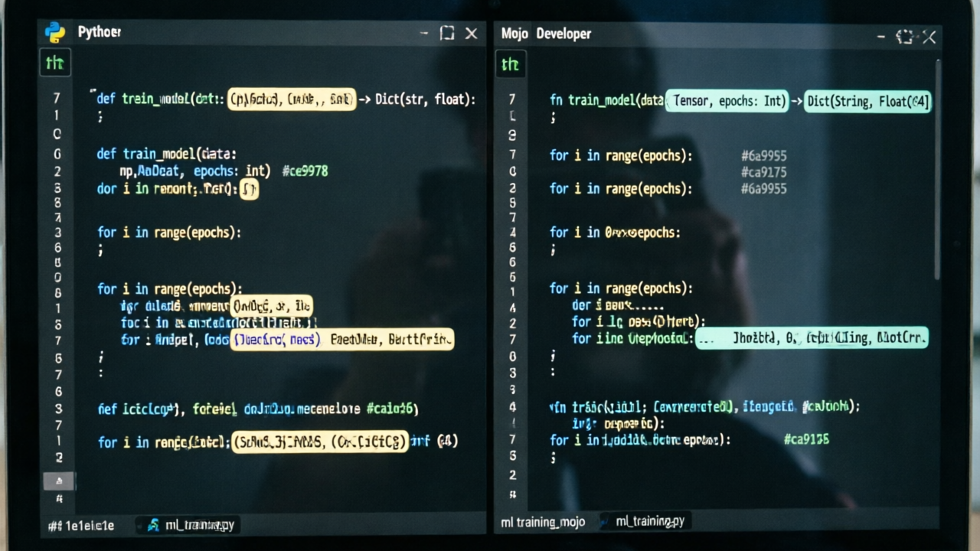The height and width of the screenshot is (551, 980).
Task: Select the "#ce9978" comment in Pythoer
Action: tap(305, 171)
